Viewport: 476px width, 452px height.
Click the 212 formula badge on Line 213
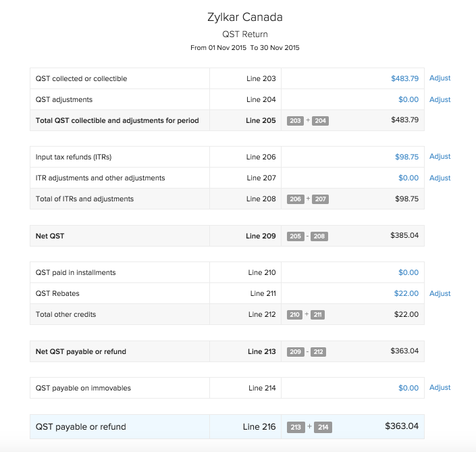(x=319, y=352)
